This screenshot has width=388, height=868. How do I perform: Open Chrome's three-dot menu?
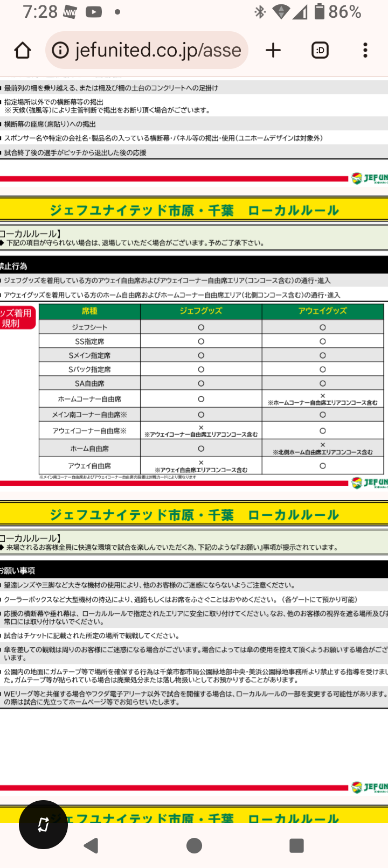click(x=365, y=51)
